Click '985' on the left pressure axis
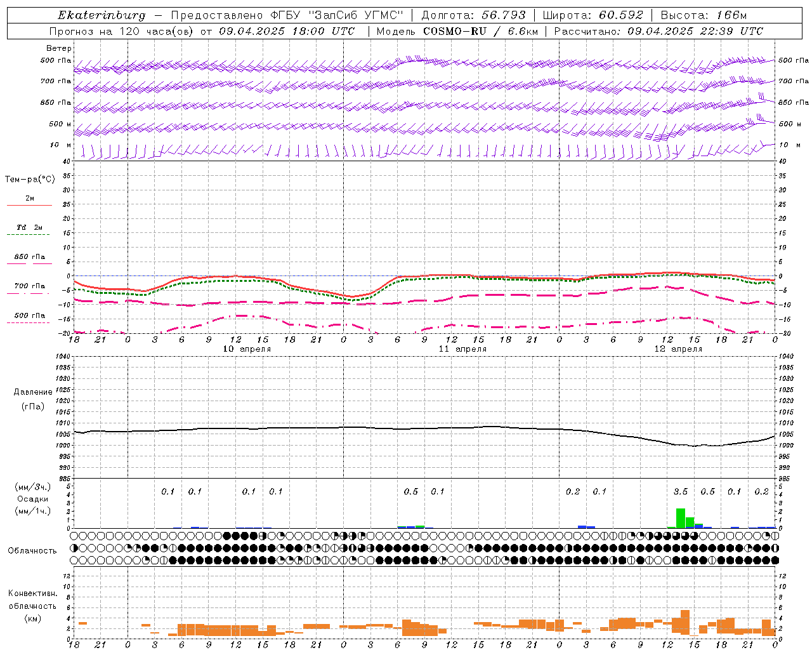This screenshot has height=650, width=812. click(64, 478)
